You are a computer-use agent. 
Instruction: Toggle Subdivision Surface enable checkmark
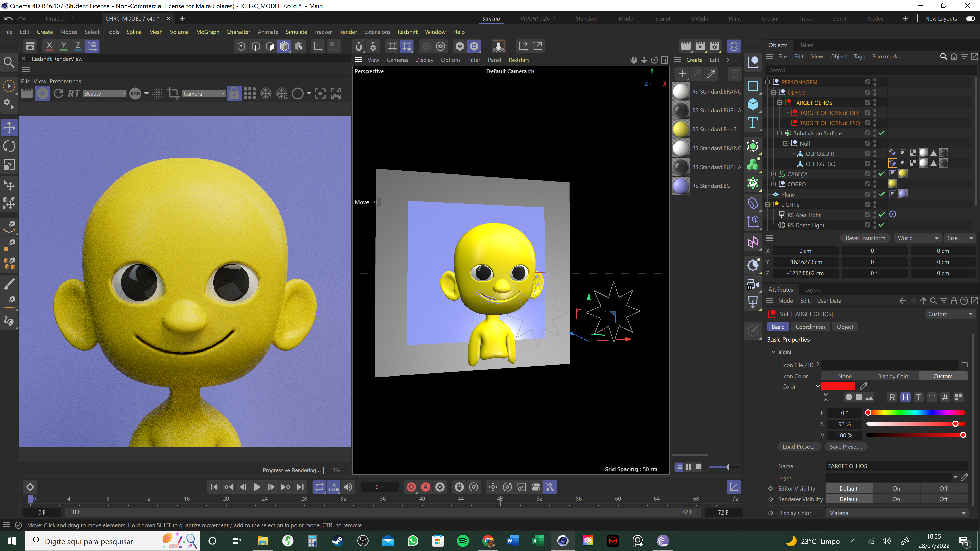[881, 133]
